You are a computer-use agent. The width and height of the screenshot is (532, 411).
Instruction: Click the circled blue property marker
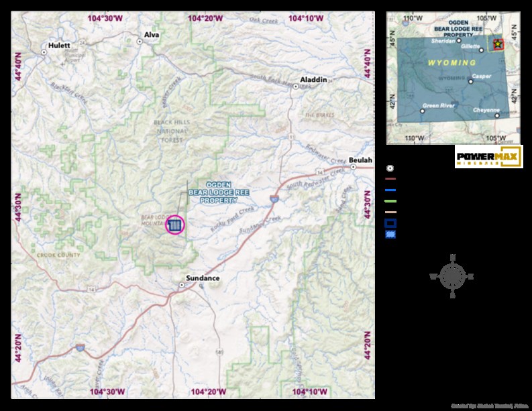point(174,225)
